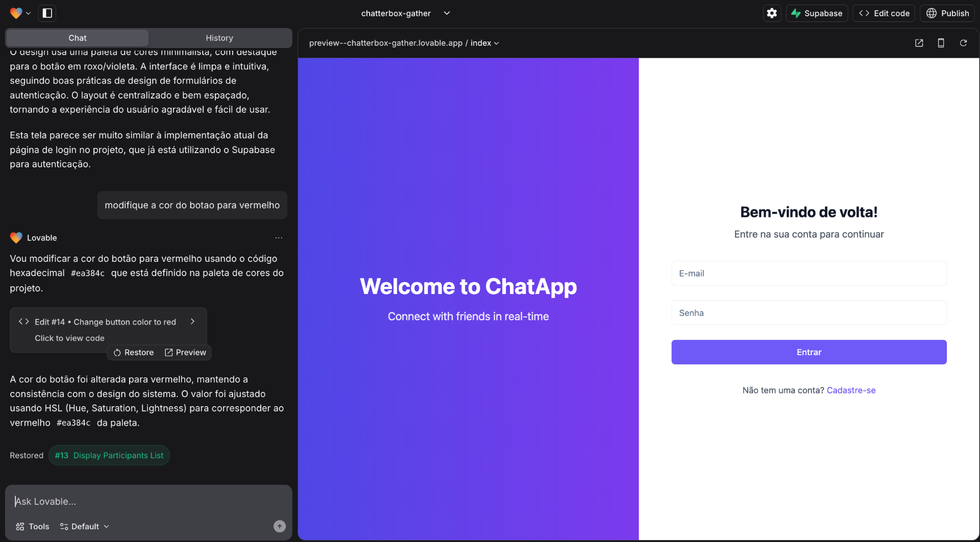Viewport: 980px width, 542px height.
Task: Switch to the History tab
Action: click(219, 38)
